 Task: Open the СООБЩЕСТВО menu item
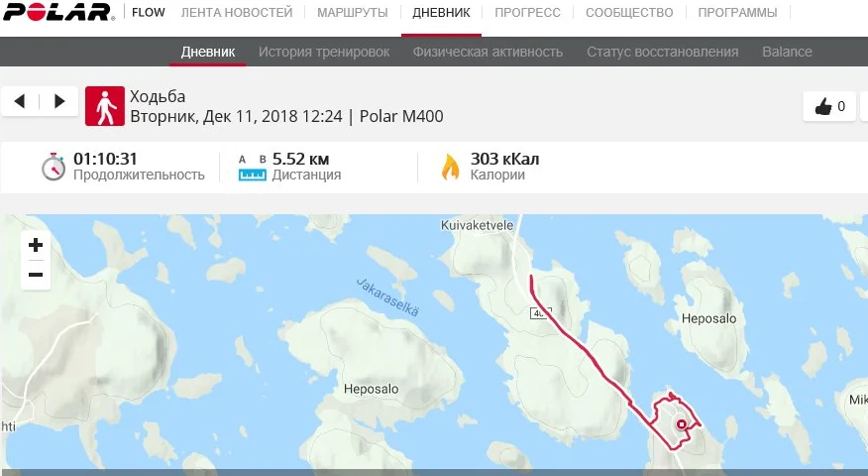[629, 12]
